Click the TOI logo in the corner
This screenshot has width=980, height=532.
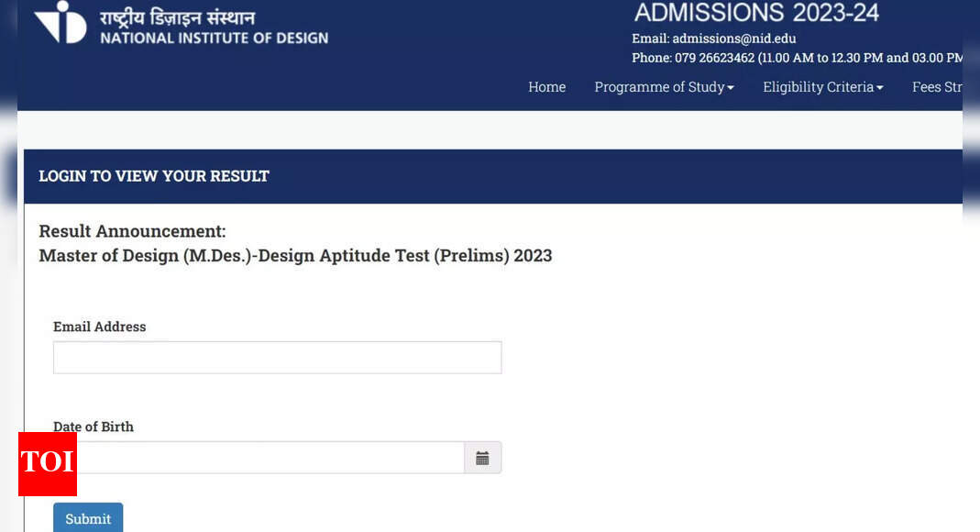pos(47,464)
